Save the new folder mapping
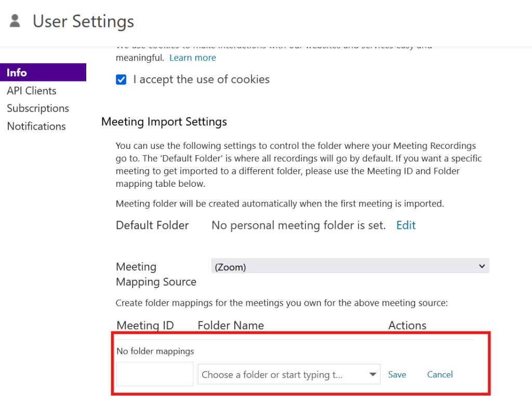Image resolution: width=532 pixels, height=396 pixels. (397, 375)
